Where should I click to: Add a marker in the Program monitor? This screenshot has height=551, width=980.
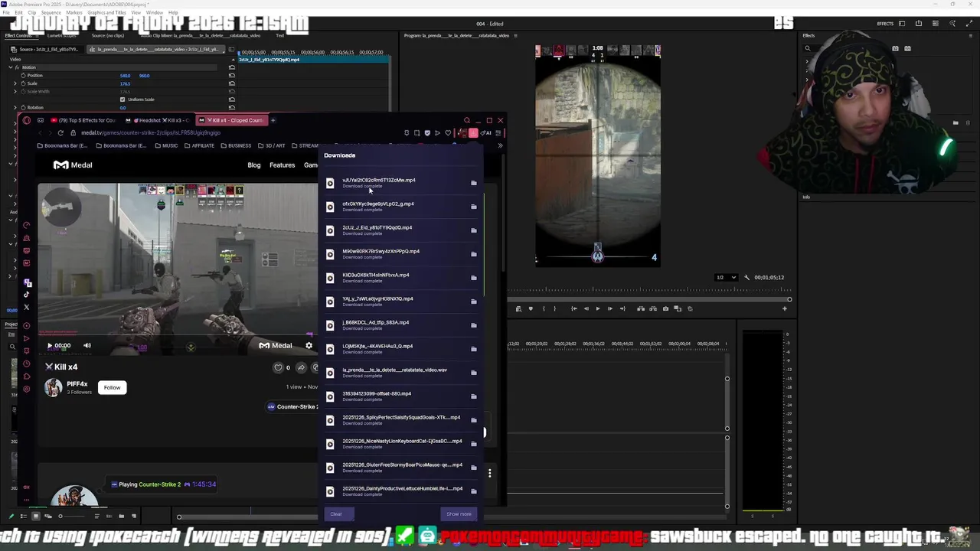(531, 308)
